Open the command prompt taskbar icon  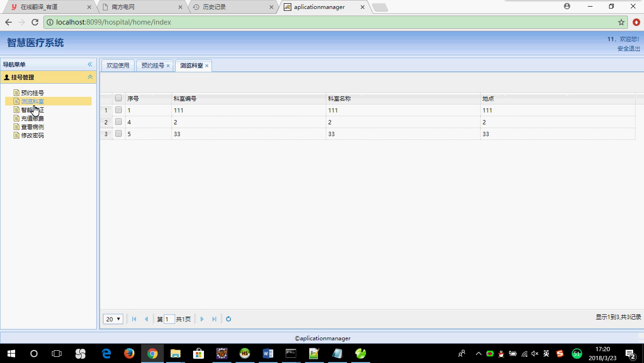click(291, 353)
